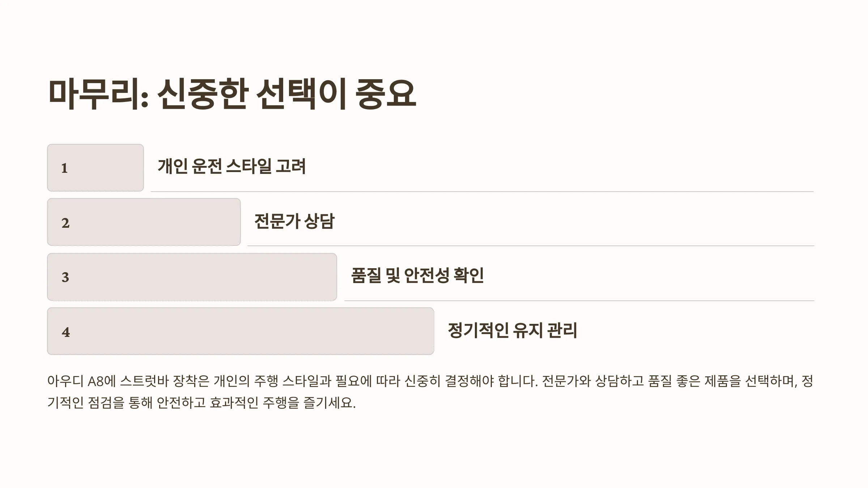Image resolution: width=868 pixels, height=488 pixels.
Task: Click the heading 전문가 상담
Action: pos(294,221)
